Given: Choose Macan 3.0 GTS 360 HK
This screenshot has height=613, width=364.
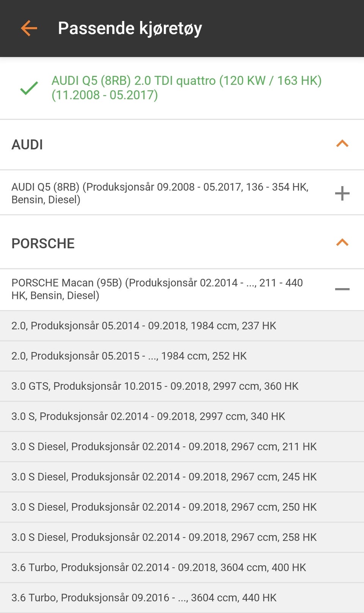Looking at the screenshot, I should 182,386.
